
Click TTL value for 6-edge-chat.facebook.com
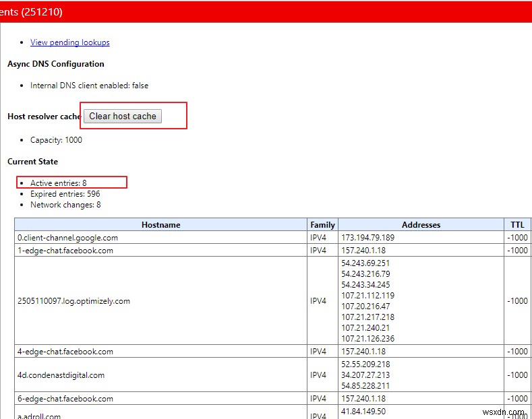(x=517, y=398)
